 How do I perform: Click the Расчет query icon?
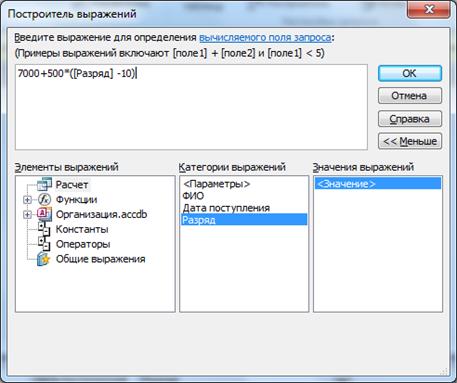click(x=44, y=184)
